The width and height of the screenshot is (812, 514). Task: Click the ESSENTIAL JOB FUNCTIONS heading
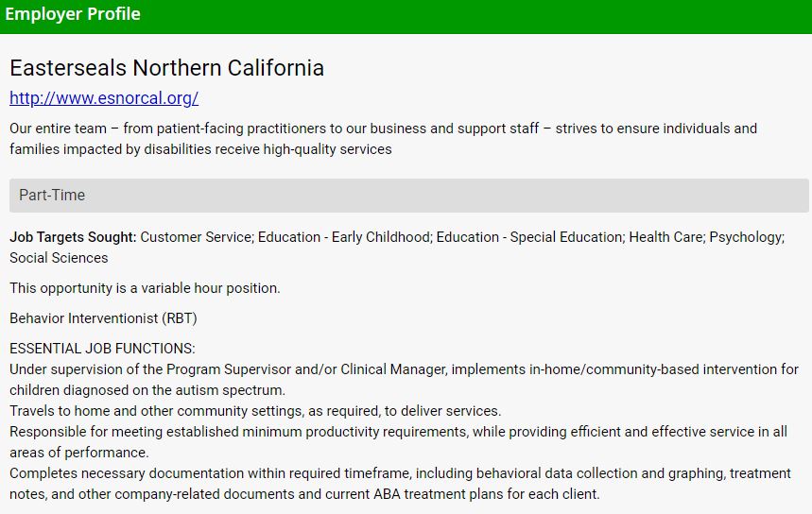pos(102,349)
